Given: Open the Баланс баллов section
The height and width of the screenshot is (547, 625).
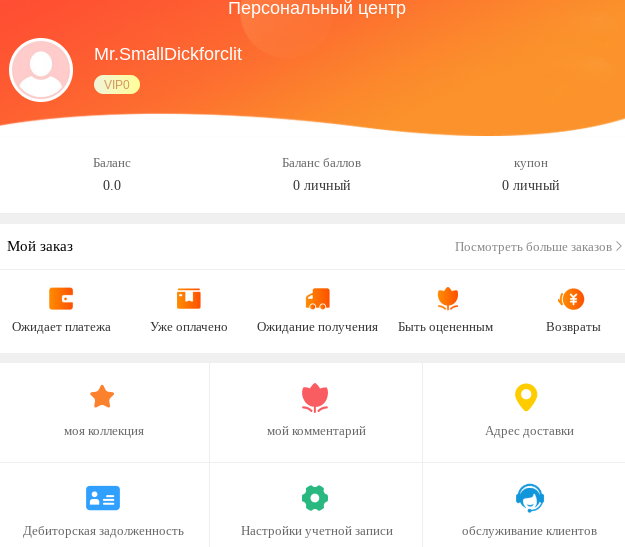Looking at the screenshot, I should click(321, 174).
